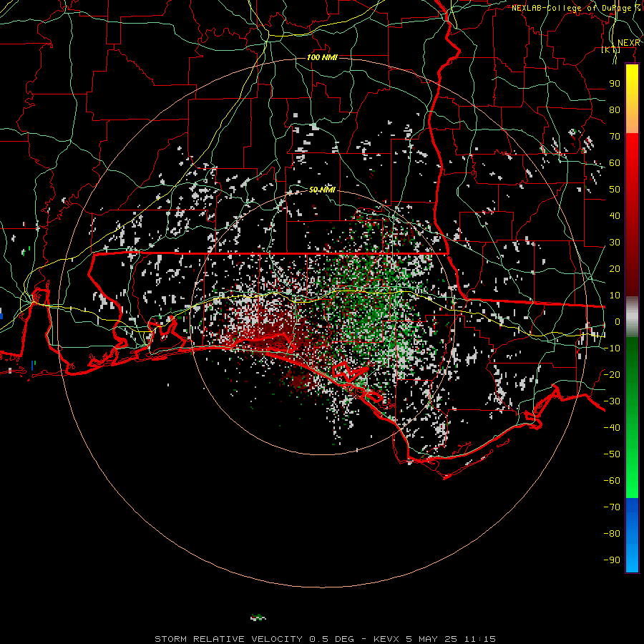Viewport: 644px width, 644px height.
Task: Click the -80 value on velocity scale
Action: pos(612,534)
